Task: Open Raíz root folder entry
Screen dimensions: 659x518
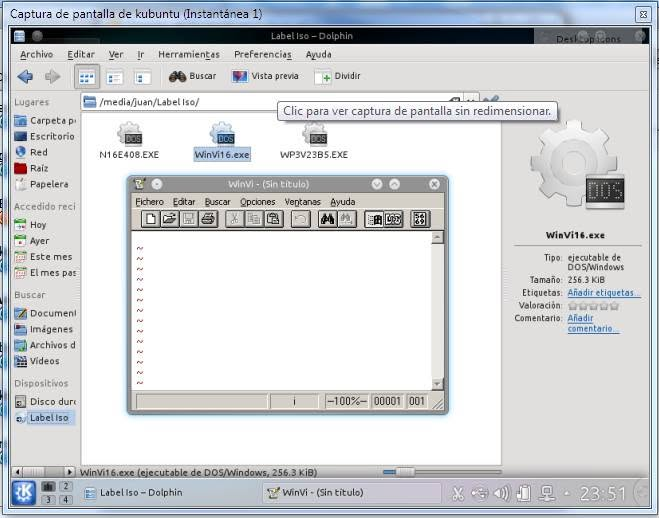Action: pos(32,168)
